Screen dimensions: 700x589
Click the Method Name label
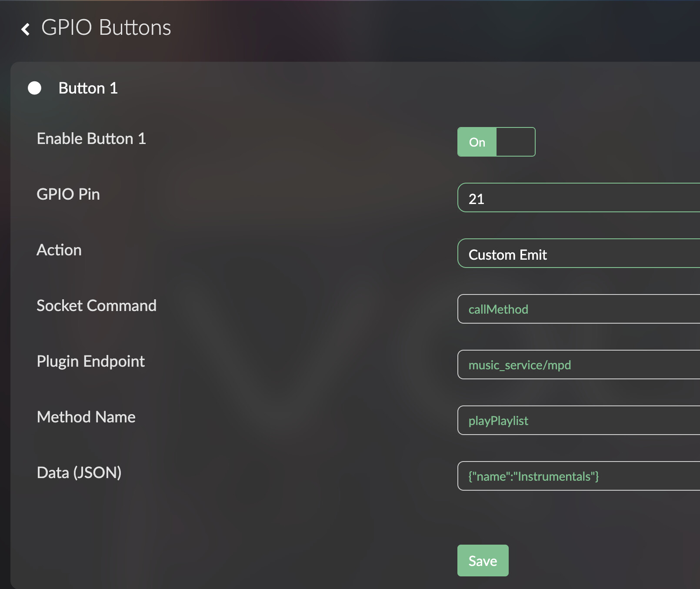[x=86, y=417]
